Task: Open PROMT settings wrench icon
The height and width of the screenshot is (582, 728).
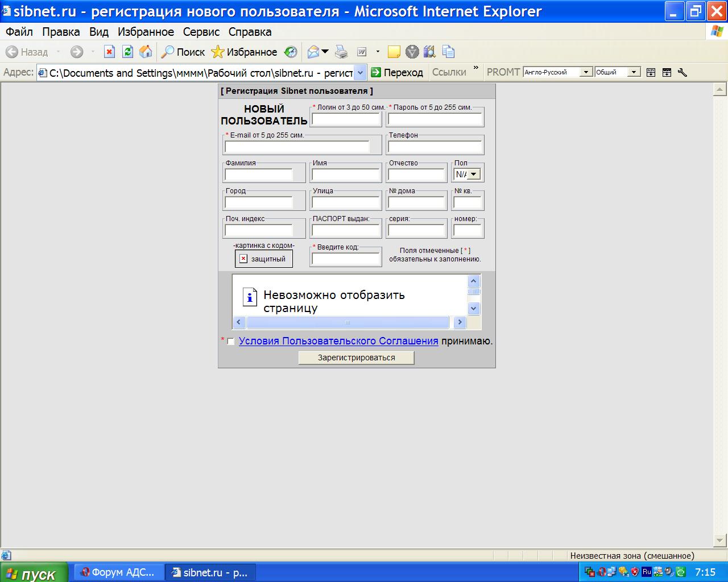Action: [x=682, y=72]
